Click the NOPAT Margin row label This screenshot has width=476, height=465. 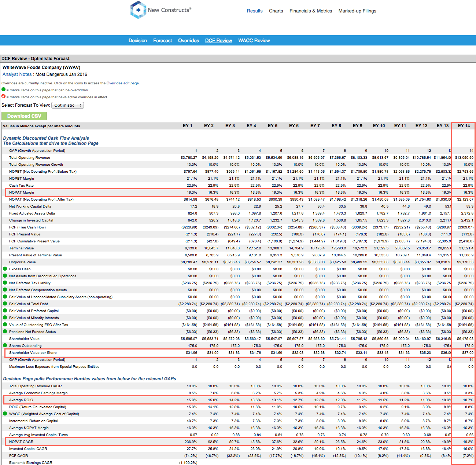pos(22,193)
